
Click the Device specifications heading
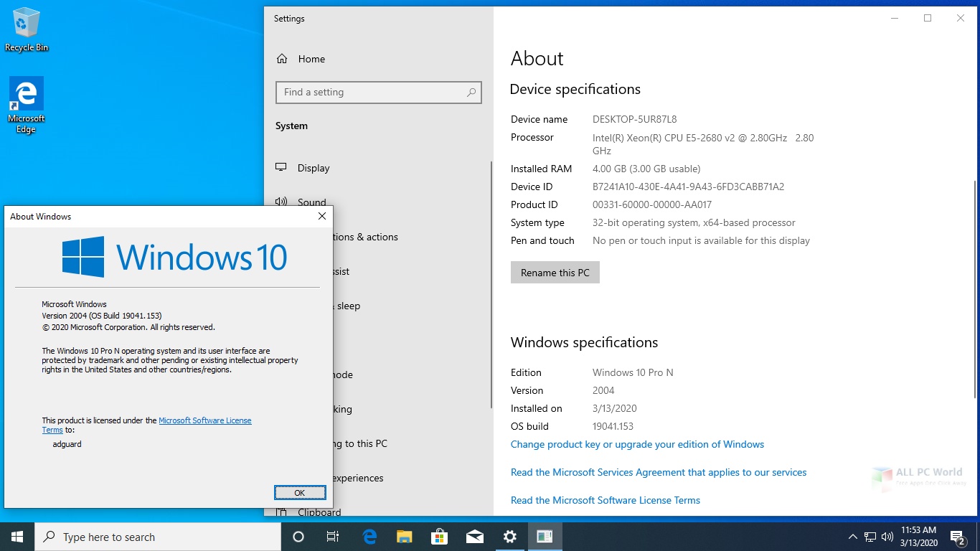tap(575, 89)
